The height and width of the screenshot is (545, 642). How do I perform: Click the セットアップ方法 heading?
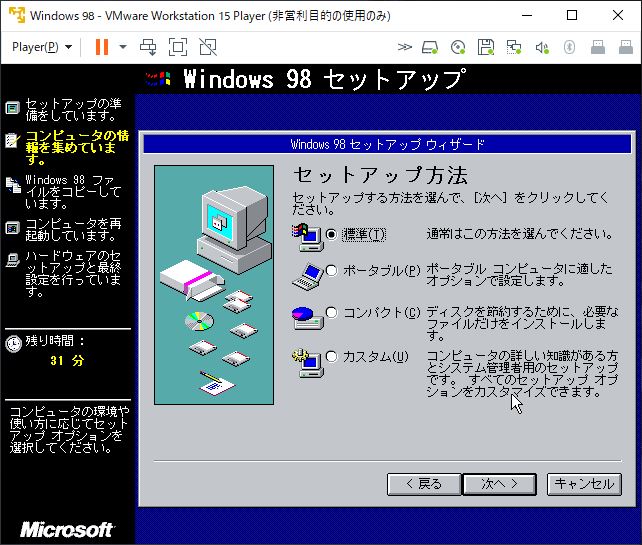point(380,175)
